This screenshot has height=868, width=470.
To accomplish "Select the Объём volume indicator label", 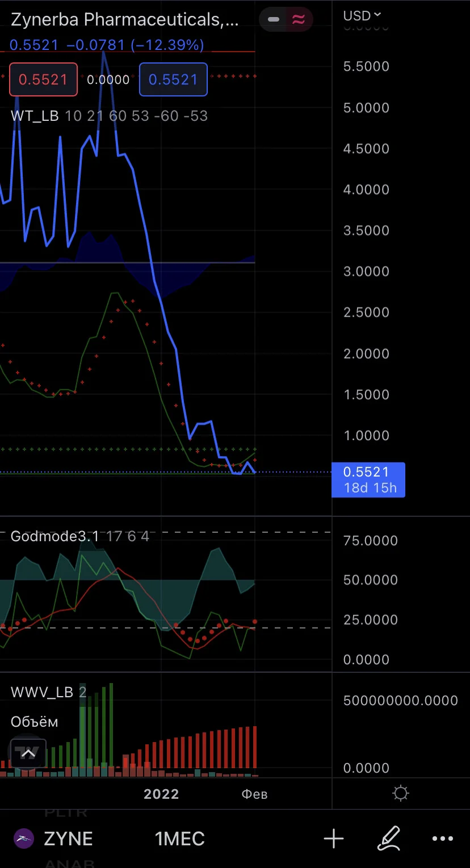I will [35, 722].
